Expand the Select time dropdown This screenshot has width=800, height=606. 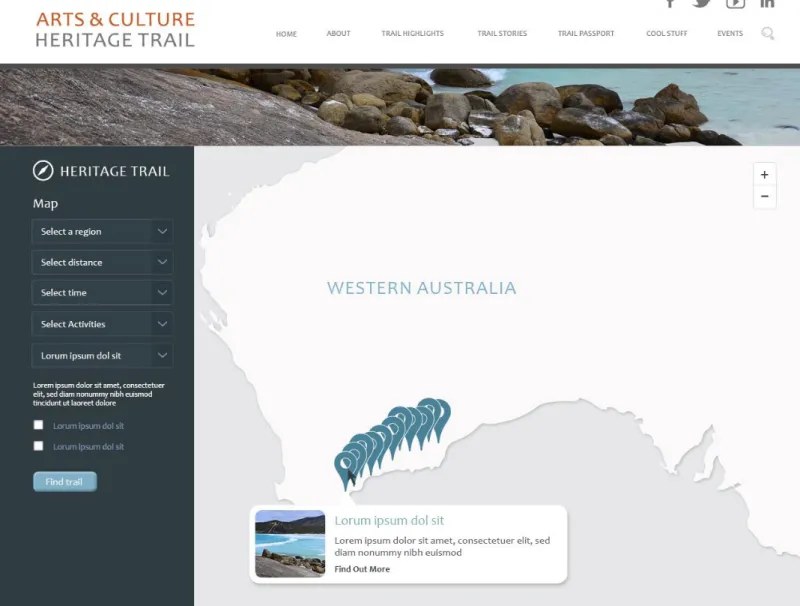(102, 293)
